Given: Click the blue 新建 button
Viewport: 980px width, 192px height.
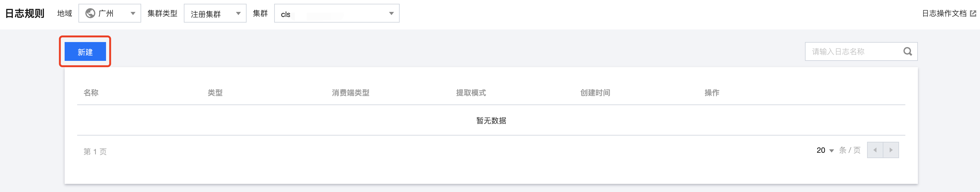Looking at the screenshot, I should click(85, 52).
